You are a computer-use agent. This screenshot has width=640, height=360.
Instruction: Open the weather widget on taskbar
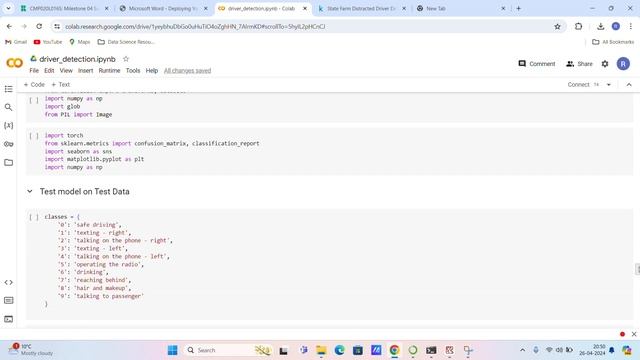coord(31,350)
